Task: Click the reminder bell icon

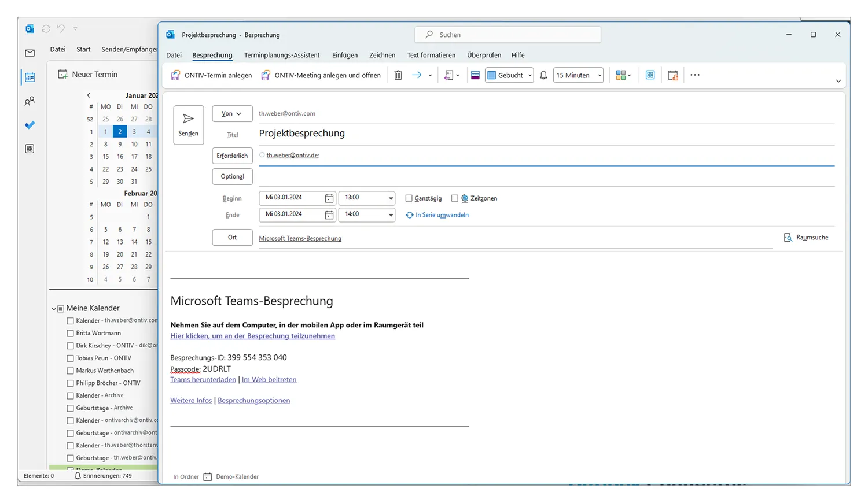Action: coord(543,75)
